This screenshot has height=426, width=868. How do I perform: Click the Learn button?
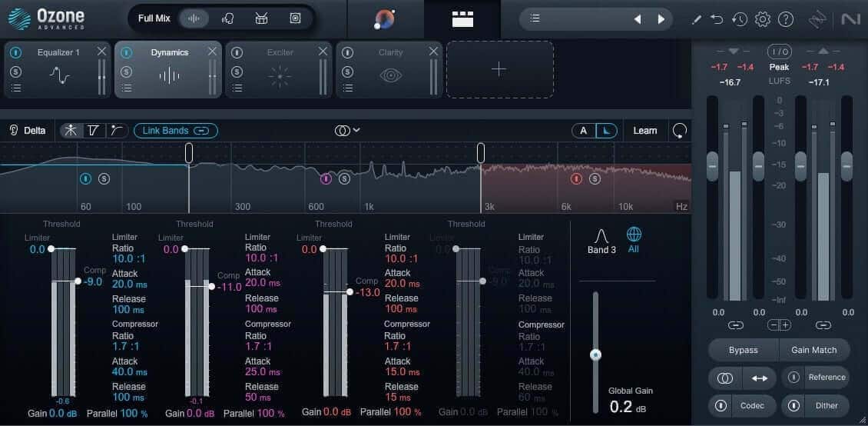point(645,131)
